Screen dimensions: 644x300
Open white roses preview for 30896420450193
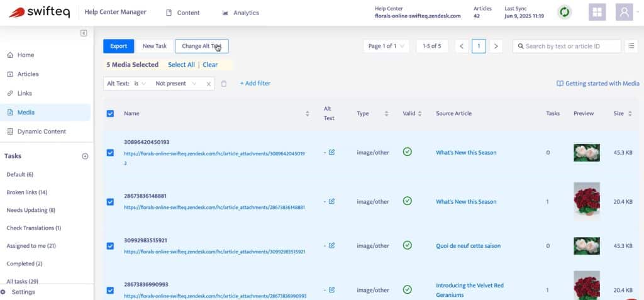tap(587, 152)
